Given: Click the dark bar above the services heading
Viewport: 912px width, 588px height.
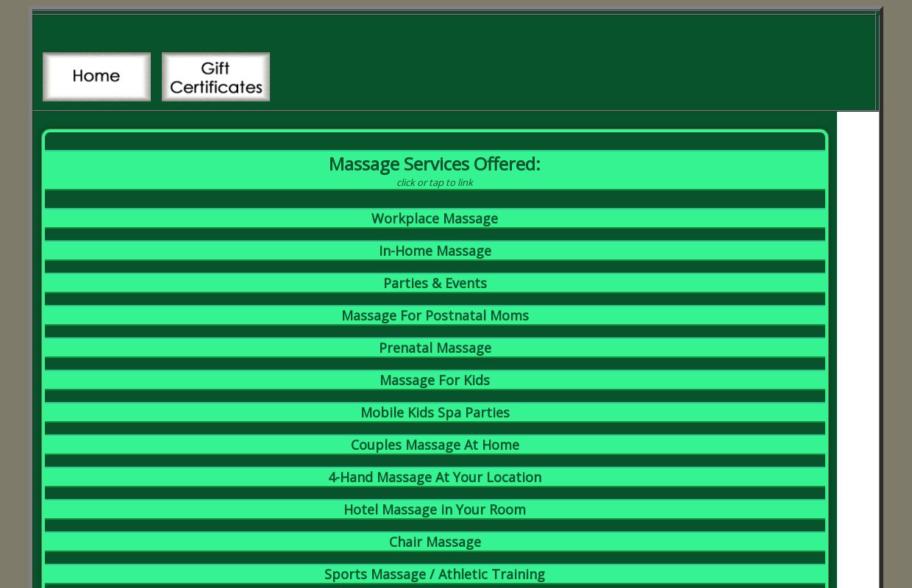Looking at the screenshot, I should 435,142.
